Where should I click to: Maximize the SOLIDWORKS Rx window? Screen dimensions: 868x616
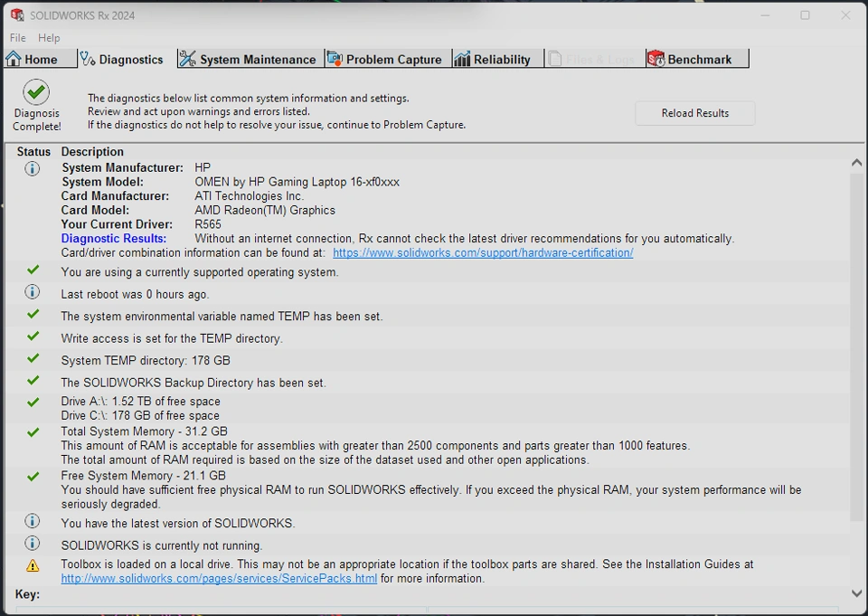[805, 15]
